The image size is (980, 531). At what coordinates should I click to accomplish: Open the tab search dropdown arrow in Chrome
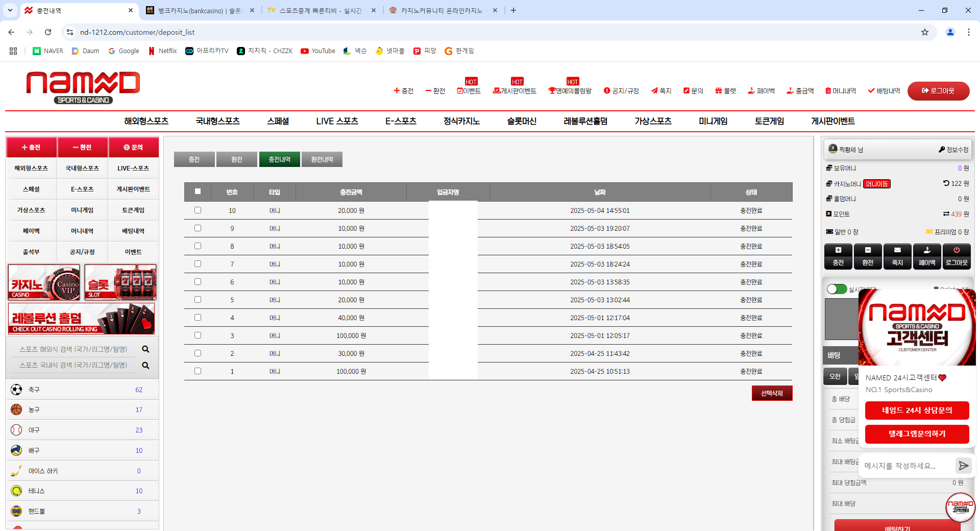click(10, 10)
